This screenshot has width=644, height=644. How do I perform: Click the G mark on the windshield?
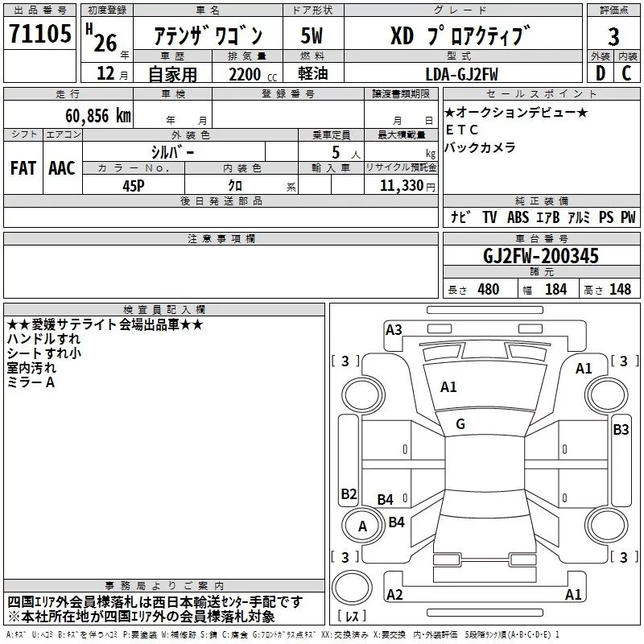point(460,423)
